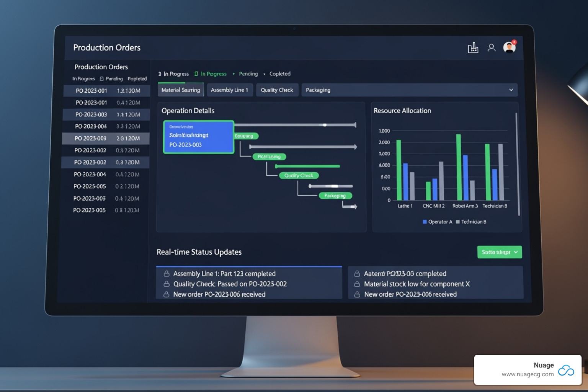Open the green sort dropdown above status updates

tap(499, 252)
